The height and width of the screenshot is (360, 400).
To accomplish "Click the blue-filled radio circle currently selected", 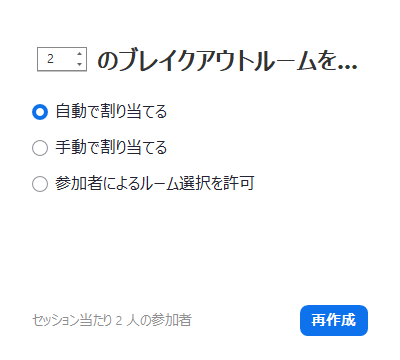I will [40, 112].
